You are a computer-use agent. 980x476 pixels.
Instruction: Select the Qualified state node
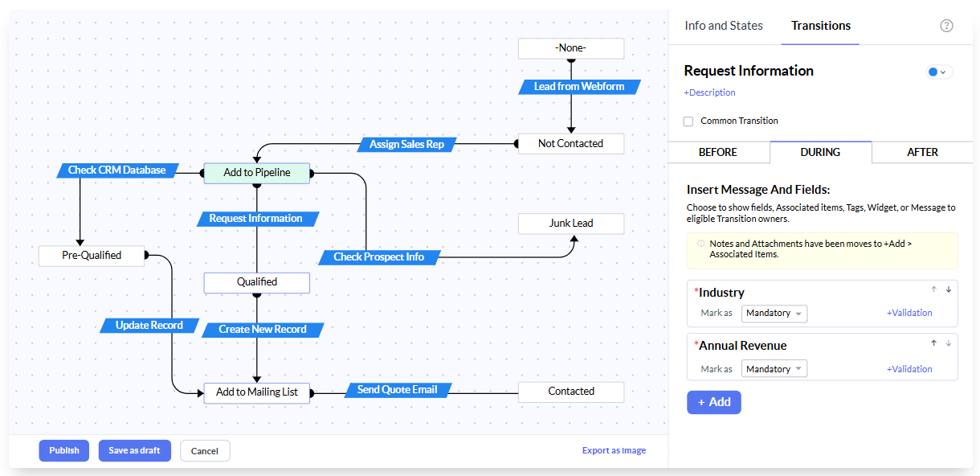256,282
